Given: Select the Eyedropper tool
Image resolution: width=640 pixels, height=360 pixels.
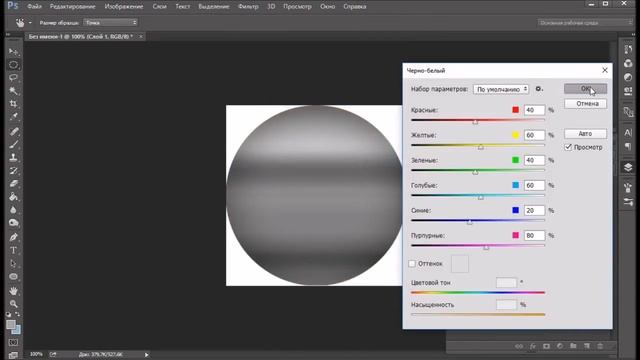Looking at the screenshot, I should click(x=13, y=117).
